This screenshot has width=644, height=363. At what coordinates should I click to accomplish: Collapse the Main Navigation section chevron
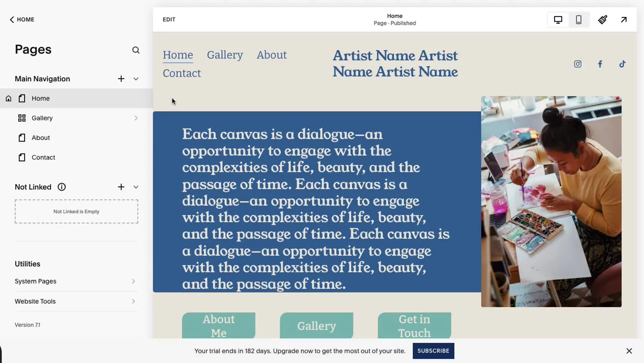[136, 79]
